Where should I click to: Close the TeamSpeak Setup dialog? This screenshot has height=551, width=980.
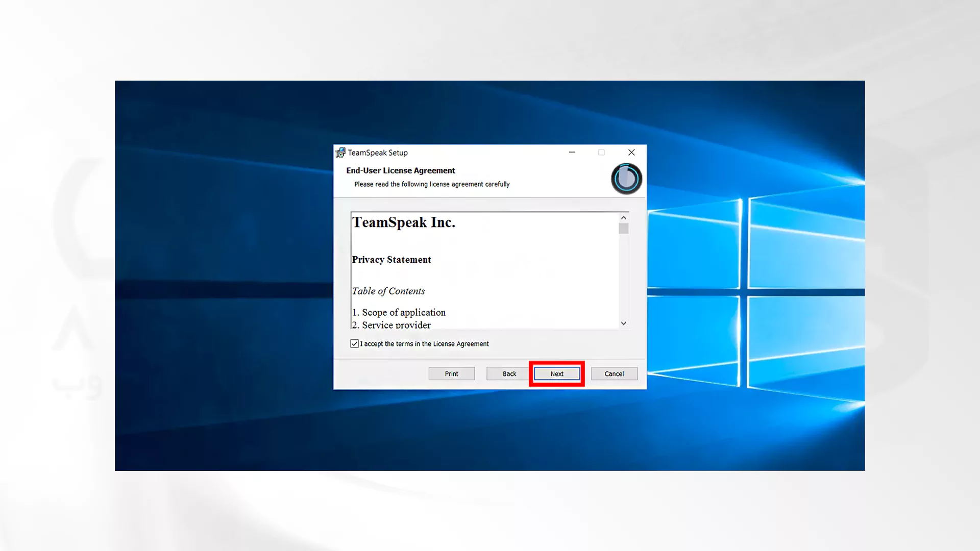tap(631, 152)
